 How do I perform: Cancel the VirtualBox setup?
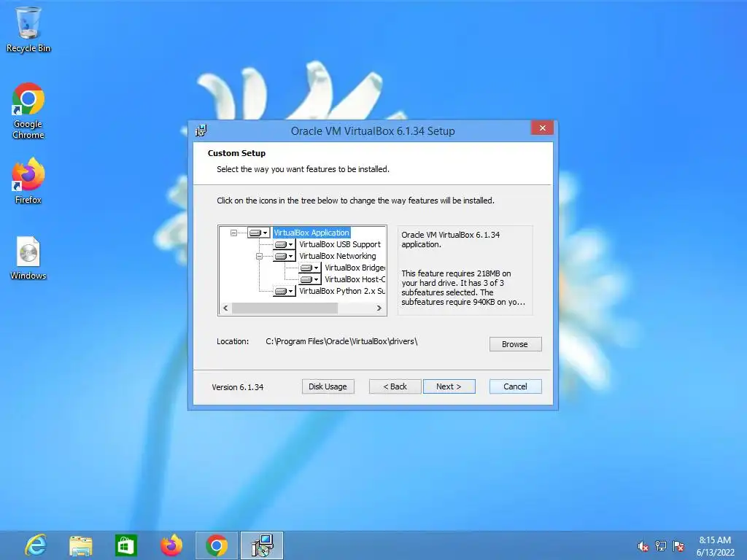pos(515,386)
